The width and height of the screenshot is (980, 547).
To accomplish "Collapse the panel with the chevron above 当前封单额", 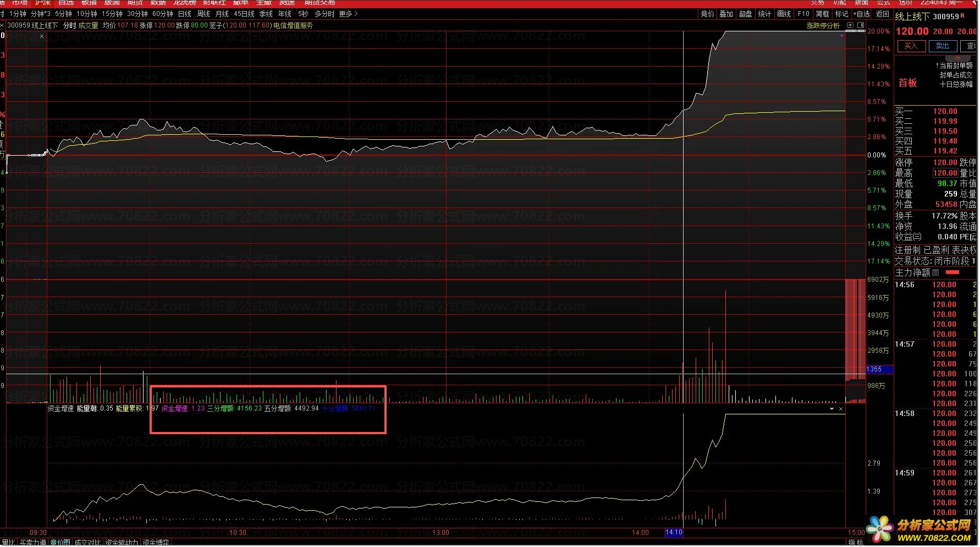I will pyautogui.click(x=957, y=58).
